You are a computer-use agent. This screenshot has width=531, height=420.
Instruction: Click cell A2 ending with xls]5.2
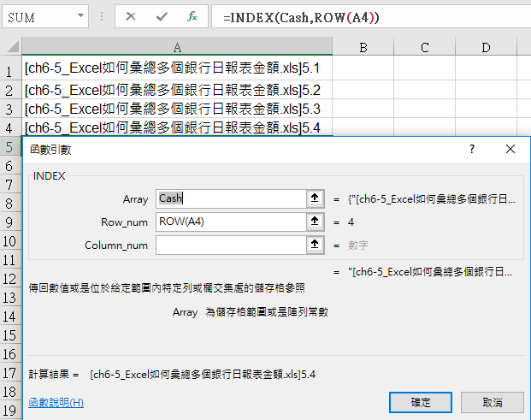(177, 90)
